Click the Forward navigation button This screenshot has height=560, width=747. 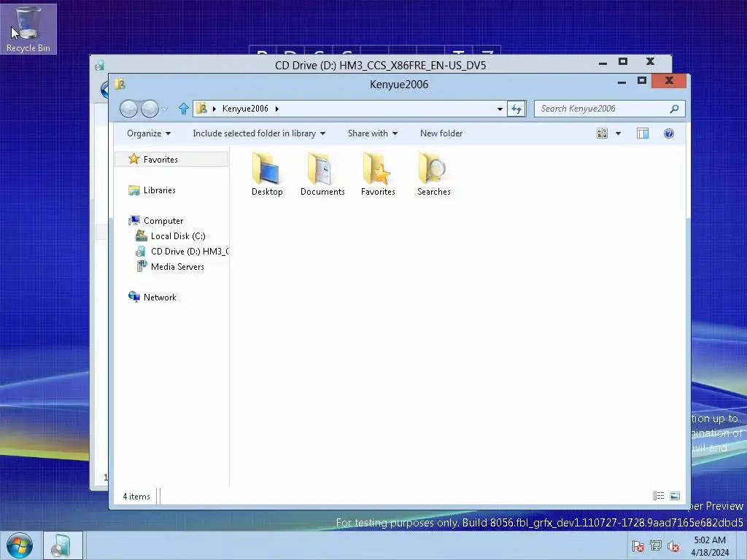click(150, 109)
